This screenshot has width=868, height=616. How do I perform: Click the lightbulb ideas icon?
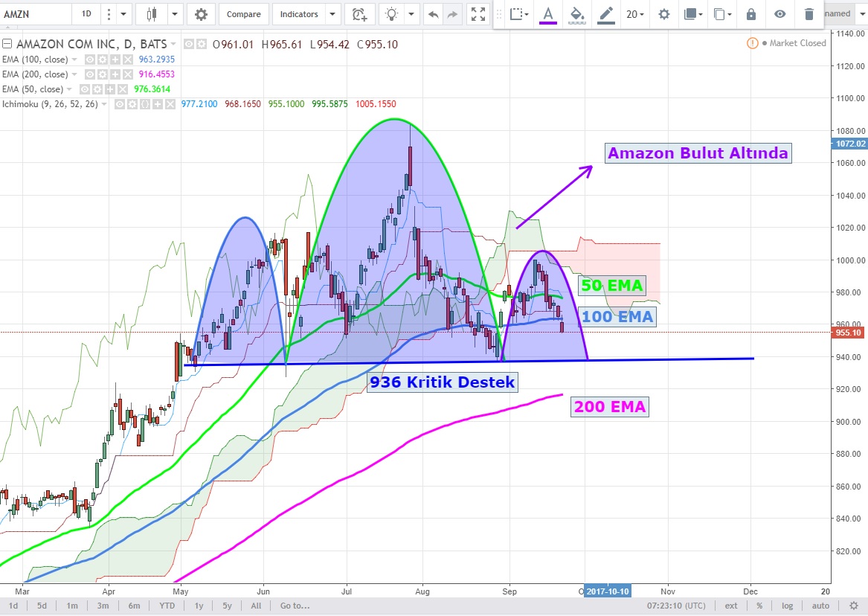pyautogui.click(x=392, y=14)
